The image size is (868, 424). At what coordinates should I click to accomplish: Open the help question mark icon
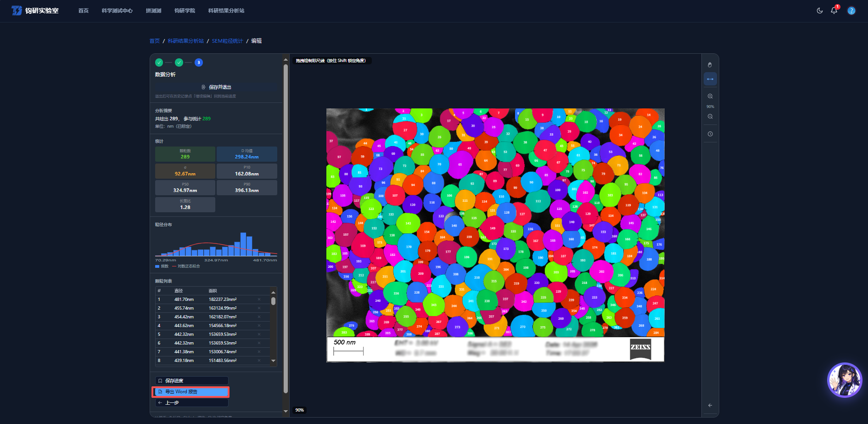(851, 11)
